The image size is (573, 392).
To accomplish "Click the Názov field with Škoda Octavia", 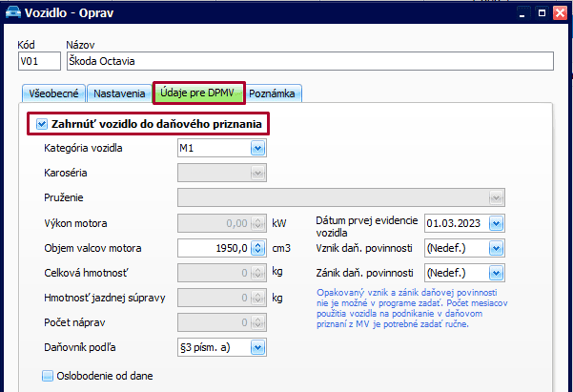I will [x=309, y=62].
